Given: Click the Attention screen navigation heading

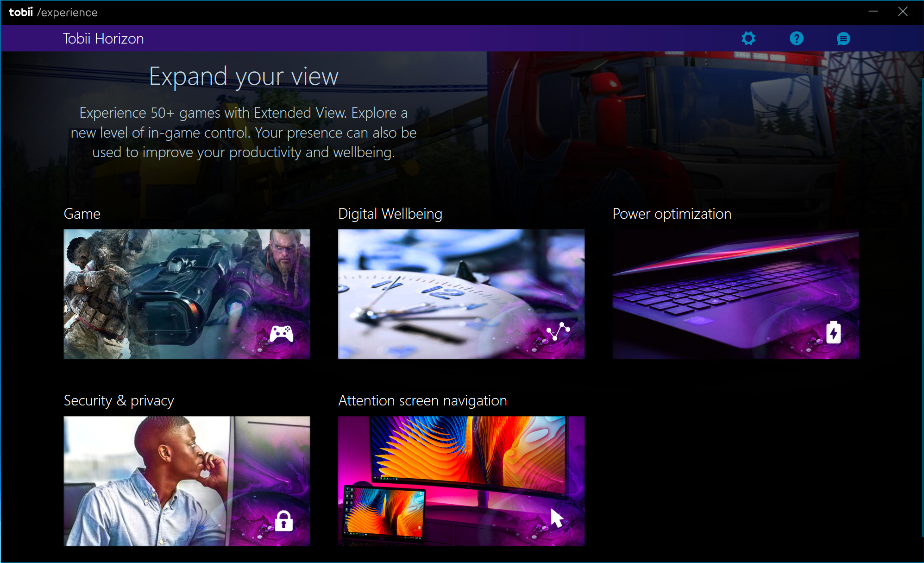Looking at the screenshot, I should click(422, 400).
